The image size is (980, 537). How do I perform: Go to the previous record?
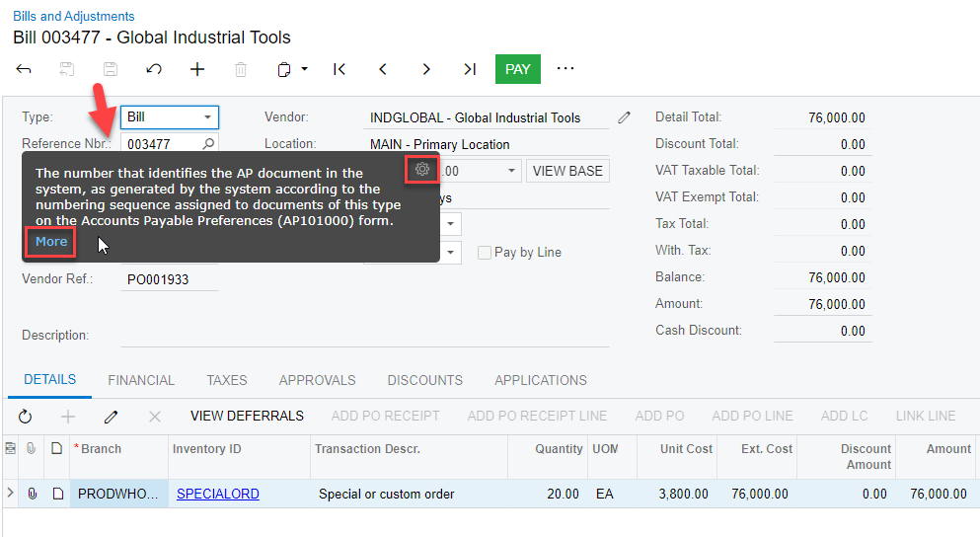click(383, 69)
